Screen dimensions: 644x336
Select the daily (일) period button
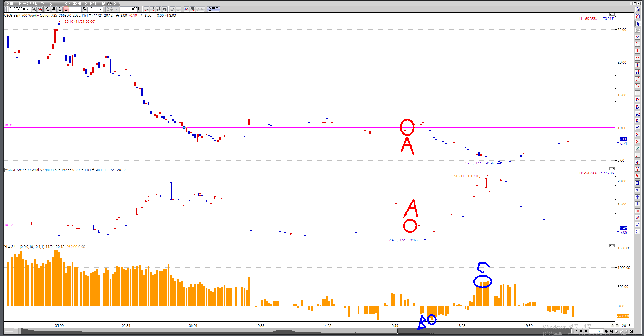[47, 9]
